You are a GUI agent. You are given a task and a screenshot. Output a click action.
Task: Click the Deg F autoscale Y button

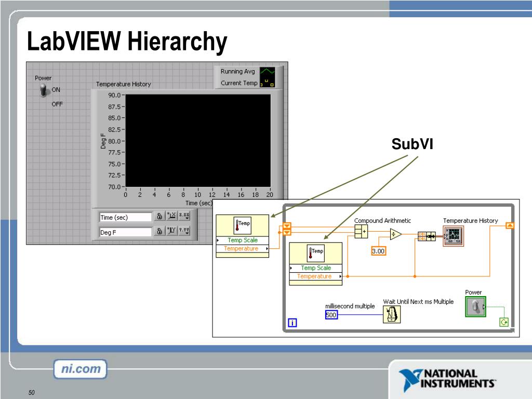click(x=172, y=231)
